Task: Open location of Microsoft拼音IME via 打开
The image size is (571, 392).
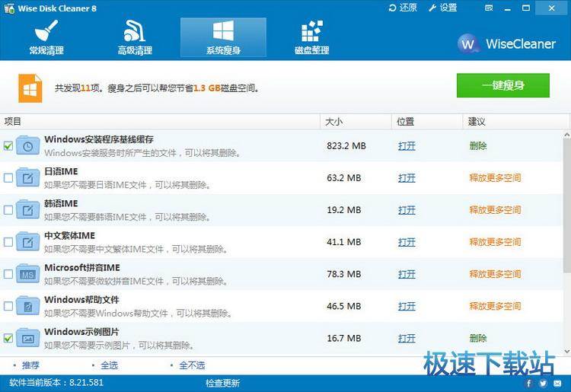Action: pyautogui.click(x=407, y=274)
